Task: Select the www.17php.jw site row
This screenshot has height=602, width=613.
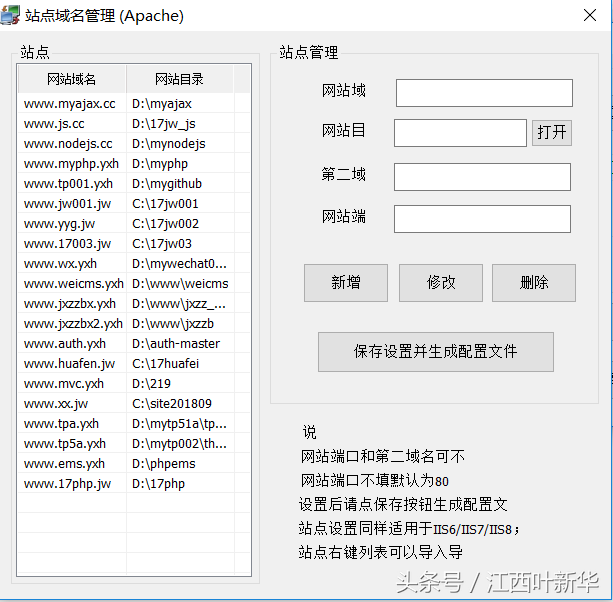Action: tap(134, 484)
